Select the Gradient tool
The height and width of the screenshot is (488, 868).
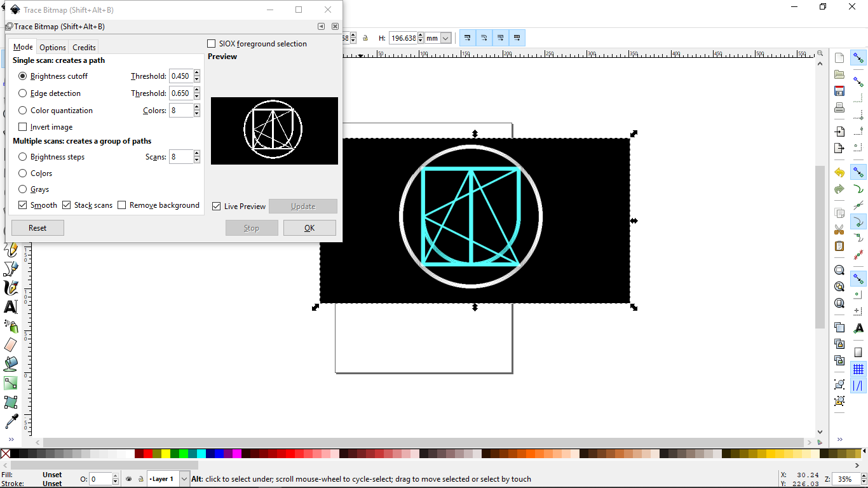pos(11,383)
